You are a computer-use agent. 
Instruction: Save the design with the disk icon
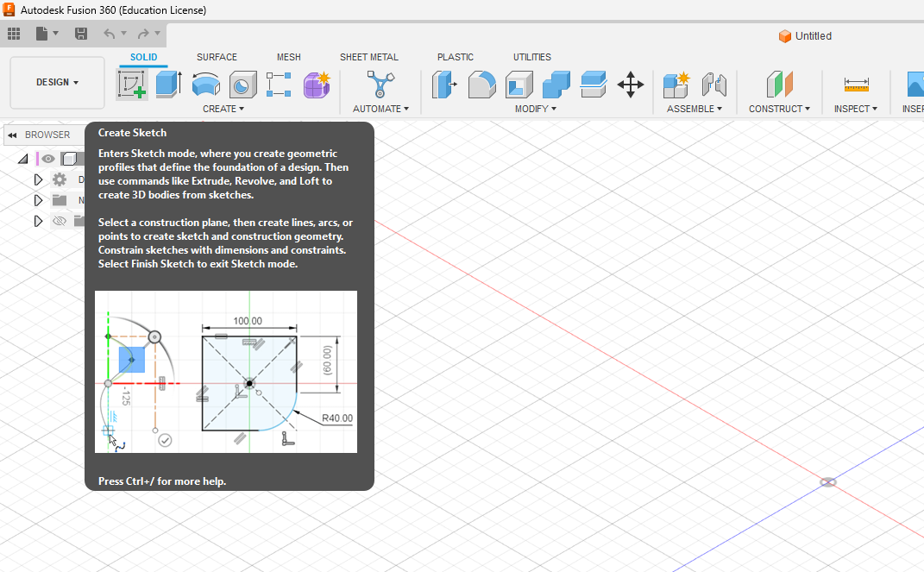tap(81, 34)
